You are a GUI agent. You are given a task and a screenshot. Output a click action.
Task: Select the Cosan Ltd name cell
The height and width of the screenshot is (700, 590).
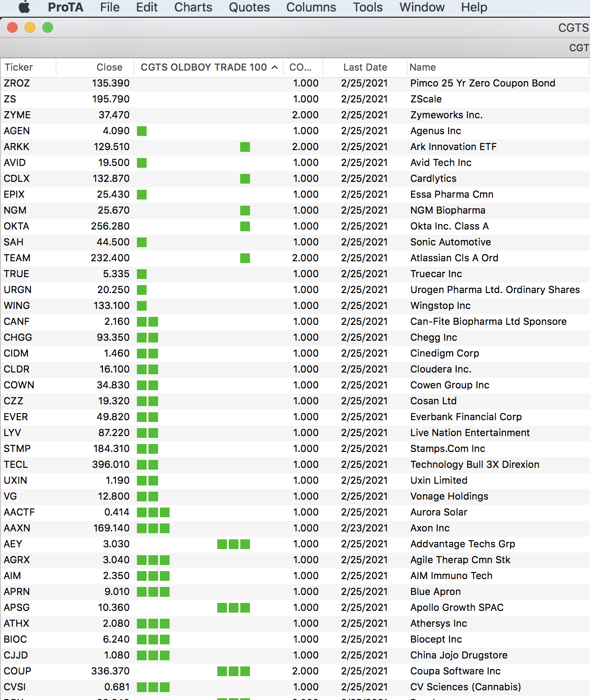[433, 401]
